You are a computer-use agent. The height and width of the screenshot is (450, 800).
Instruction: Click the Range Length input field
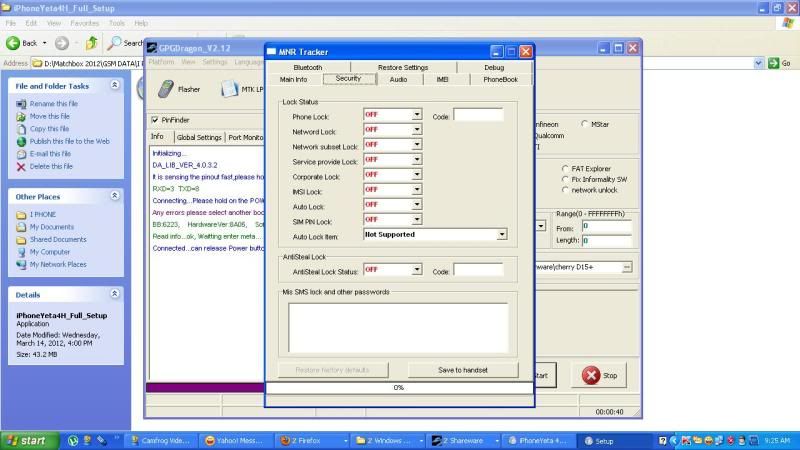click(x=607, y=240)
